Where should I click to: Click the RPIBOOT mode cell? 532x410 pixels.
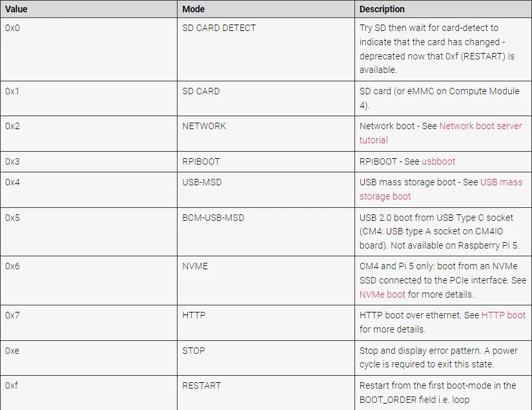265,161
